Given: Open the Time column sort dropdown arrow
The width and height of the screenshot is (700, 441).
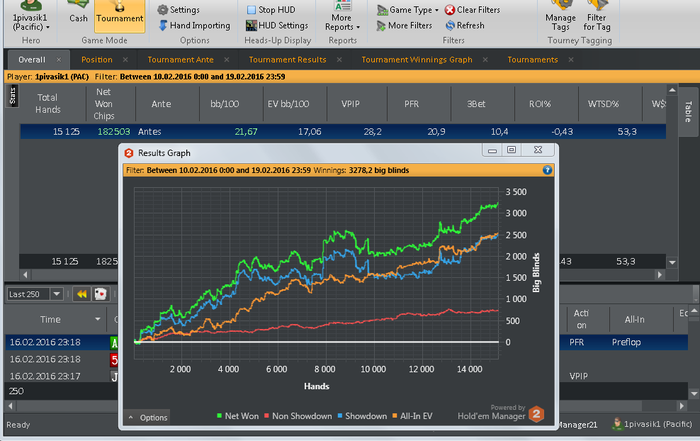Looking at the screenshot, I should (x=97, y=319).
